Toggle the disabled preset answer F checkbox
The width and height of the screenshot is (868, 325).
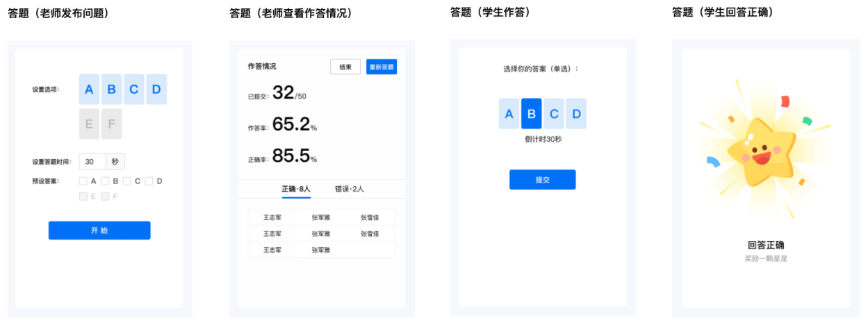click(x=105, y=197)
